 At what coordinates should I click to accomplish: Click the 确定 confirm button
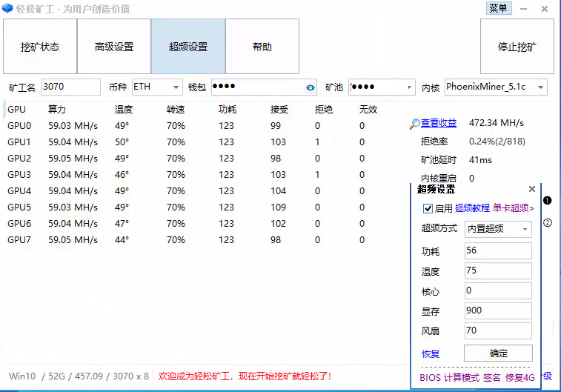(x=498, y=353)
